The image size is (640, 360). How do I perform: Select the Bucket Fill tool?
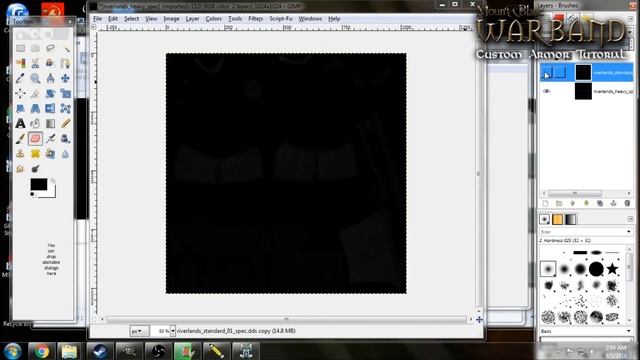coord(36,123)
